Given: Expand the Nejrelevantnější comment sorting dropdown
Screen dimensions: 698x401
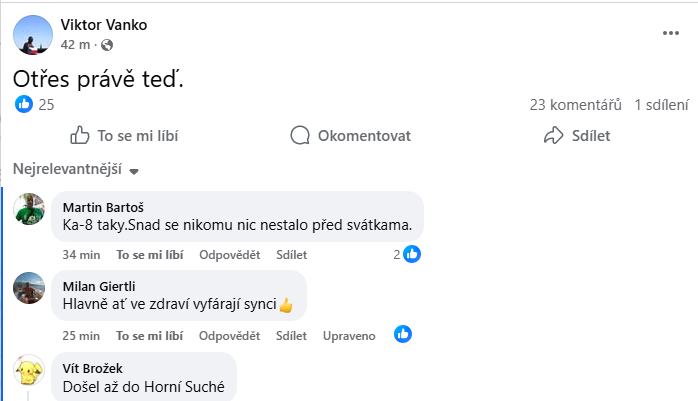Looking at the screenshot, I should [x=75, y=169].
